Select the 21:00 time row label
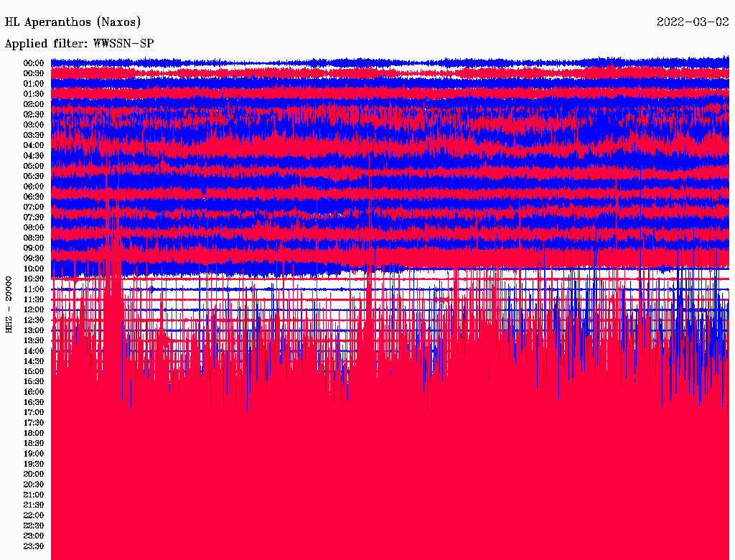The height and width of the screenshot is (560, 735). pos(34,495)
